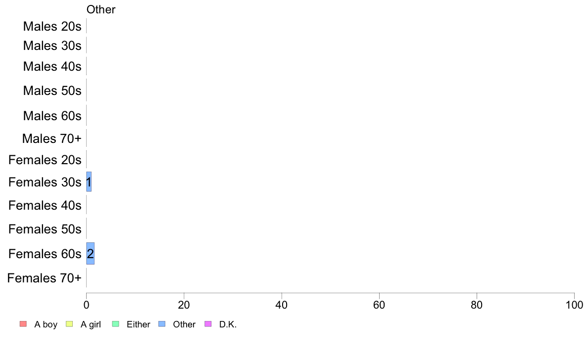Click the magenta D.K. legend swatch
Screen dimensions: 588x364
point(208,324)
